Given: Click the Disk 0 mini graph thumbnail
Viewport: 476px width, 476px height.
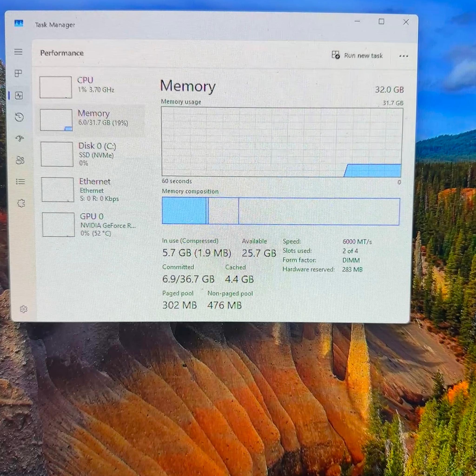Looking at the screenshot, I should tap(57, 154).
